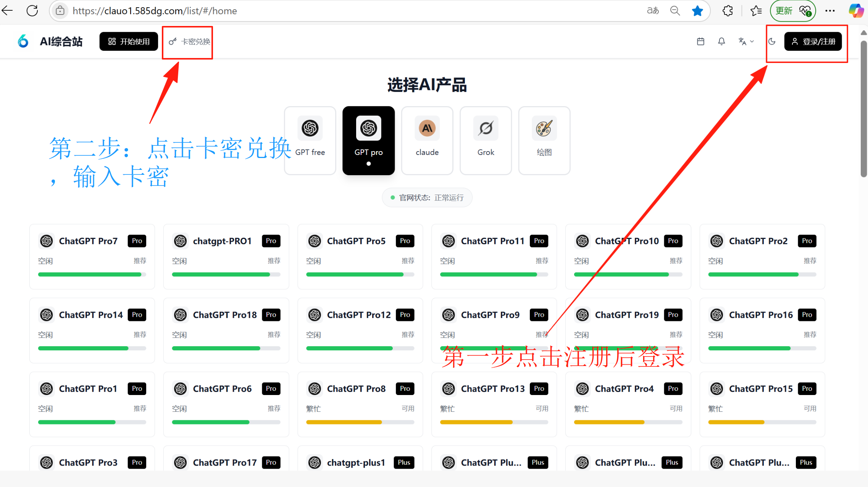The width and height of the screenshot is (868, 487).
Task: Open the favorites list icon
Action: click(756, 11)
